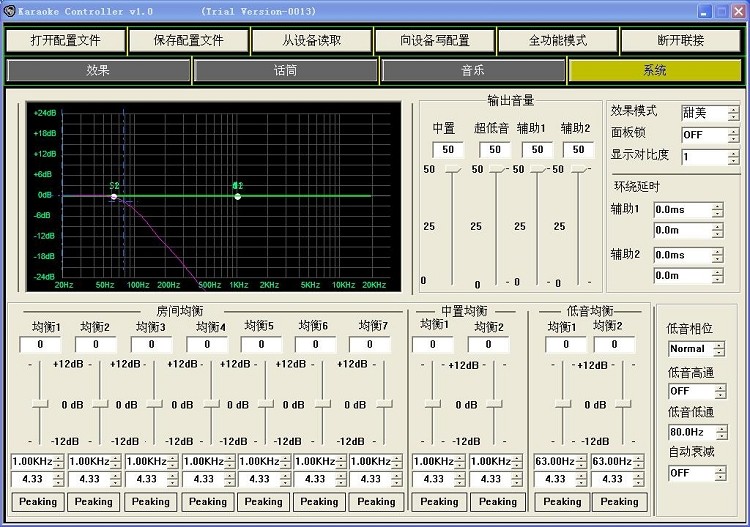Adjust 中置均衡 均衡2 Q value 4.33 spinner
Screen dimensions: 750x527
(x=496, y=479)
